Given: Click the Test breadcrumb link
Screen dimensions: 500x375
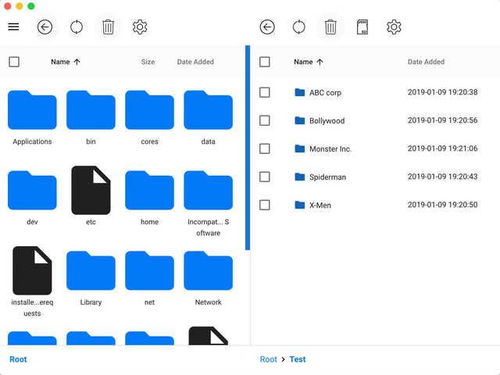Looking at the screenshot, I should pyautogui.click(x=297, y=359).
